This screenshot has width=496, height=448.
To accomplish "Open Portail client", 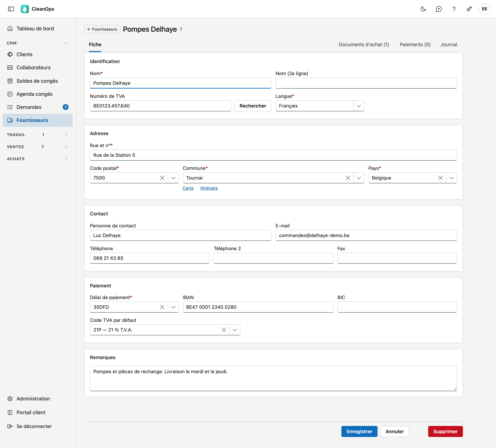I will click(x=38, y=412).
